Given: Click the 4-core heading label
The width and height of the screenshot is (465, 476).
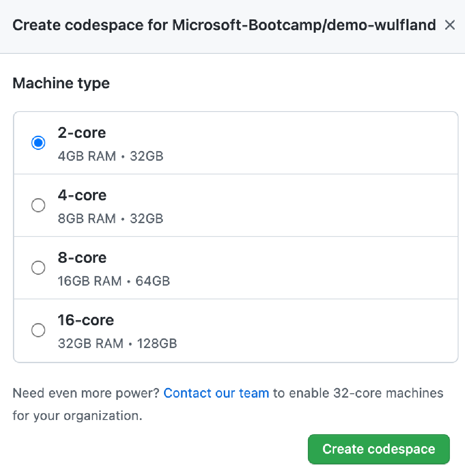Looking at the screenshot, I should [x=82, y=195].
